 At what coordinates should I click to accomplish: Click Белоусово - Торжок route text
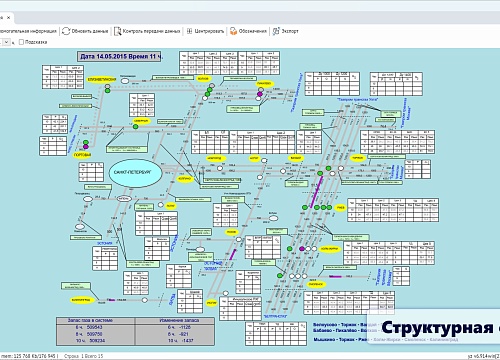click(335, 324)
